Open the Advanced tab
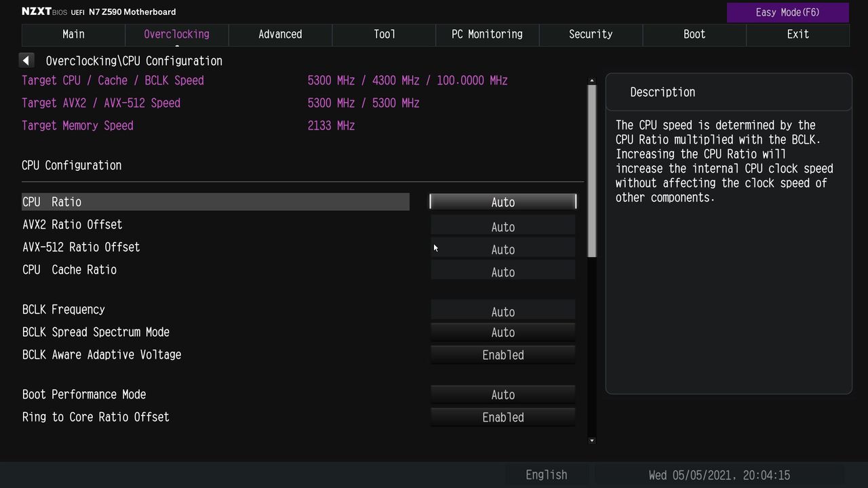Image resolution: width=868 pixels, height=488 pixels. pyautogui.click(x=280, y=35)
